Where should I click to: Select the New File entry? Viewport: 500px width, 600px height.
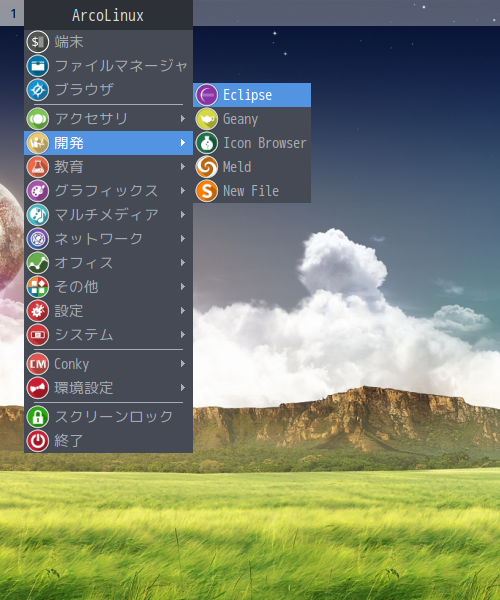[252, 191]
